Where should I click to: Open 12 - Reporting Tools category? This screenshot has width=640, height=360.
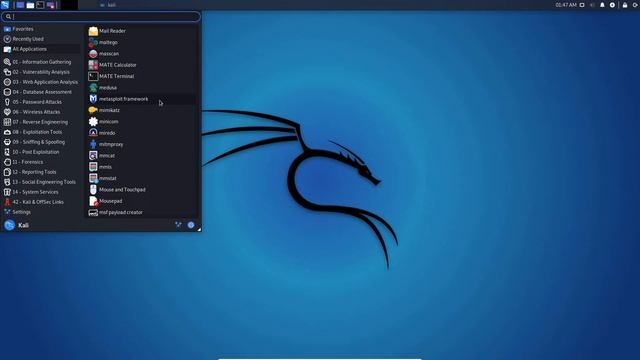[41, 172]
